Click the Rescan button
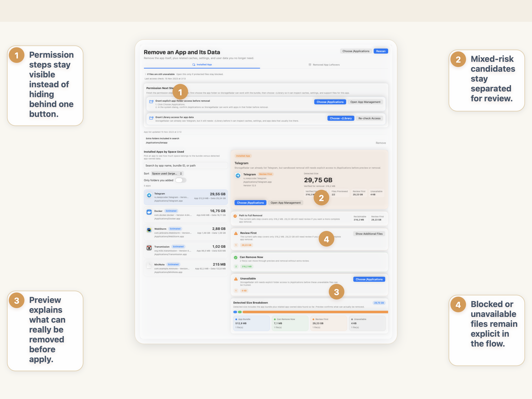Image resolution: width=532 pixels, height=399 pixels. point(381,51)
